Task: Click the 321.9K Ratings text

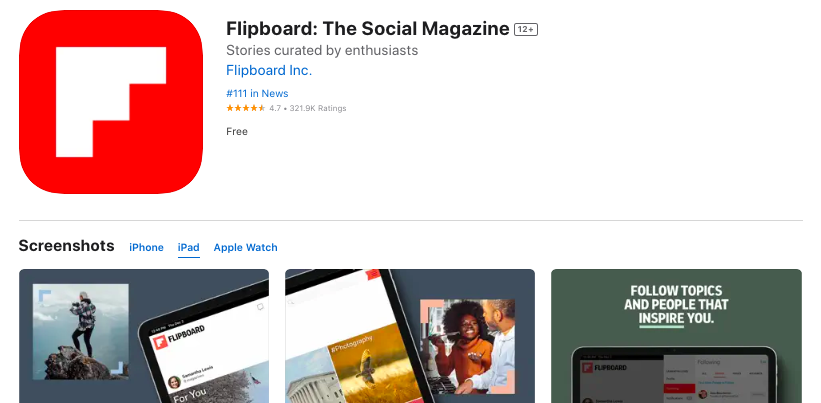Action: (318, 108)
